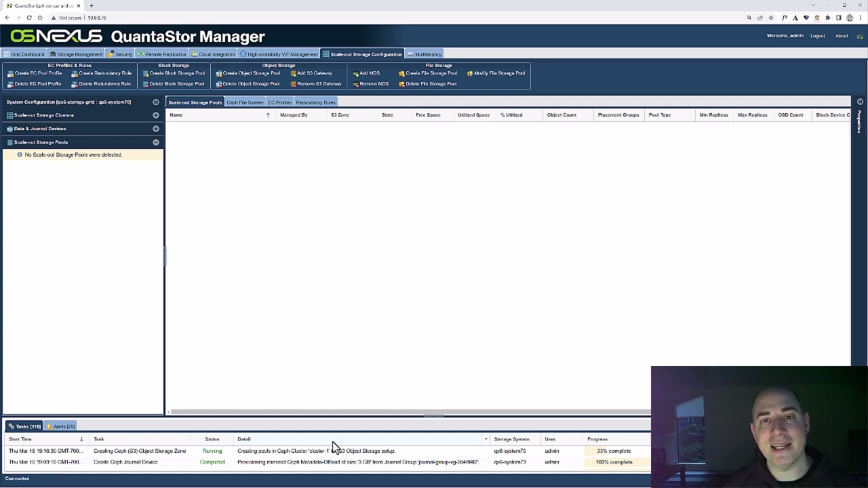
Task: Open the Security tab
Action: click(121, 54)
